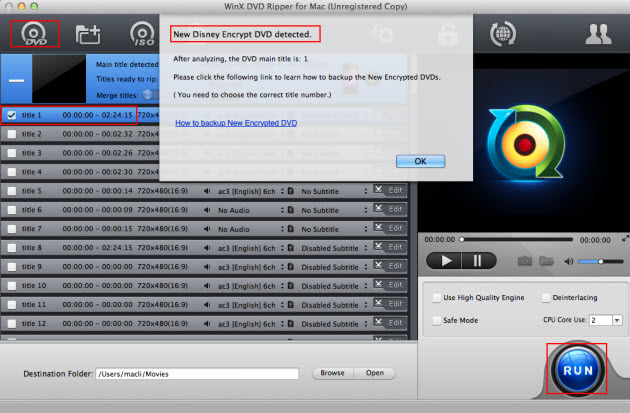This screenshot has width=630, height=413.
Task: Click the scissors icon for title 6
Action: (x=378, y=209)
